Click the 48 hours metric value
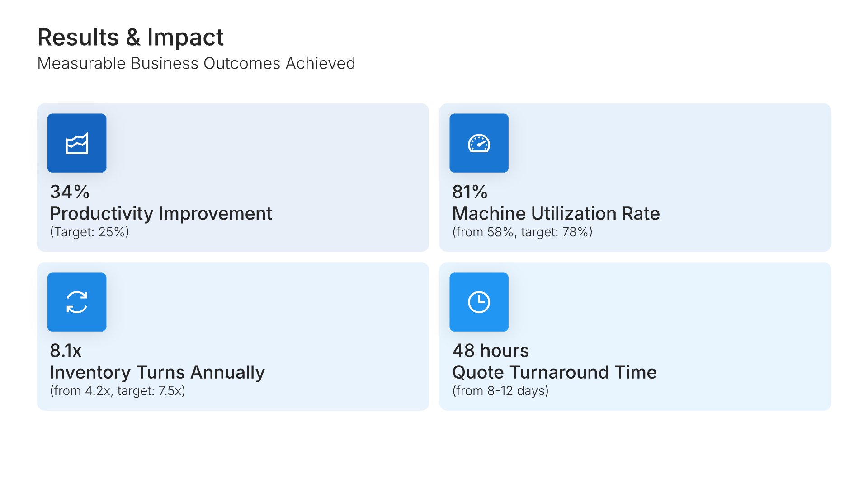Image resolution: width=868 pixels, height=488 pixels. point(491,351)
